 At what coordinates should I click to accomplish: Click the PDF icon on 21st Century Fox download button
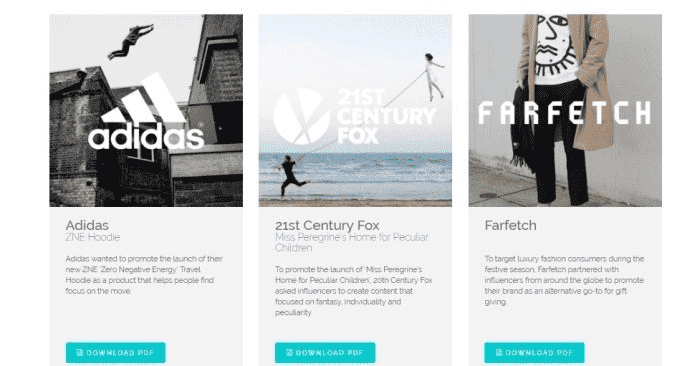(289, 353)
